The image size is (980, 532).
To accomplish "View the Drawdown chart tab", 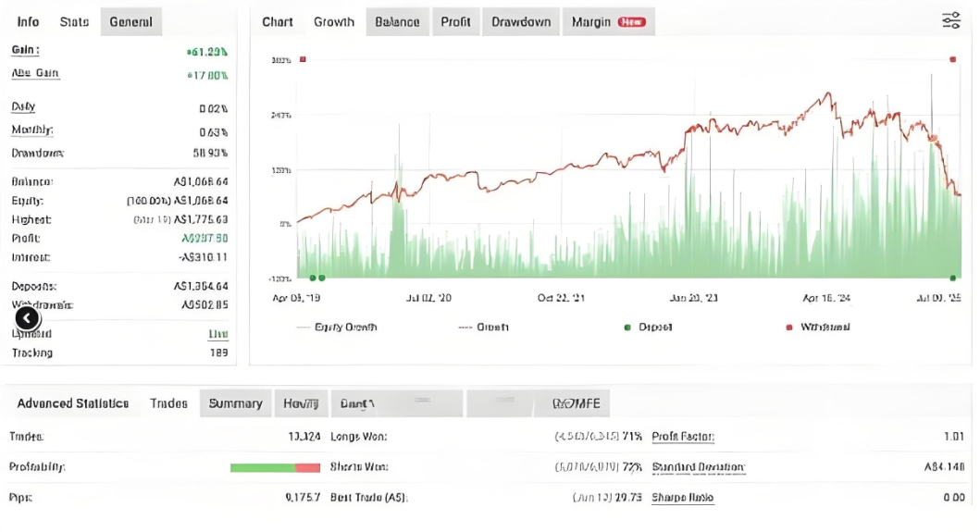I will (x=521, y=22).
